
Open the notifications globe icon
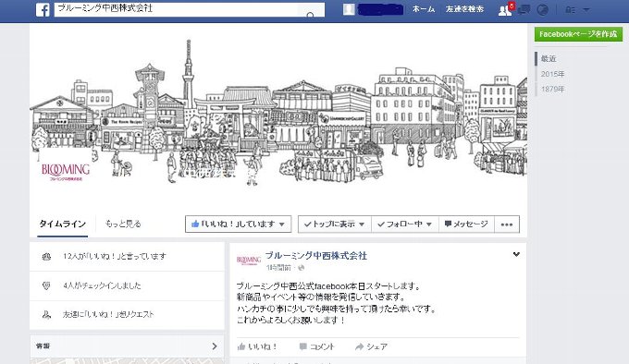coord(542,9)
